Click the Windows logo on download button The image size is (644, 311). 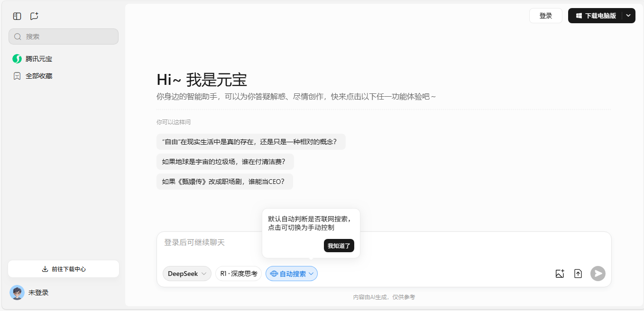point(579,16)
